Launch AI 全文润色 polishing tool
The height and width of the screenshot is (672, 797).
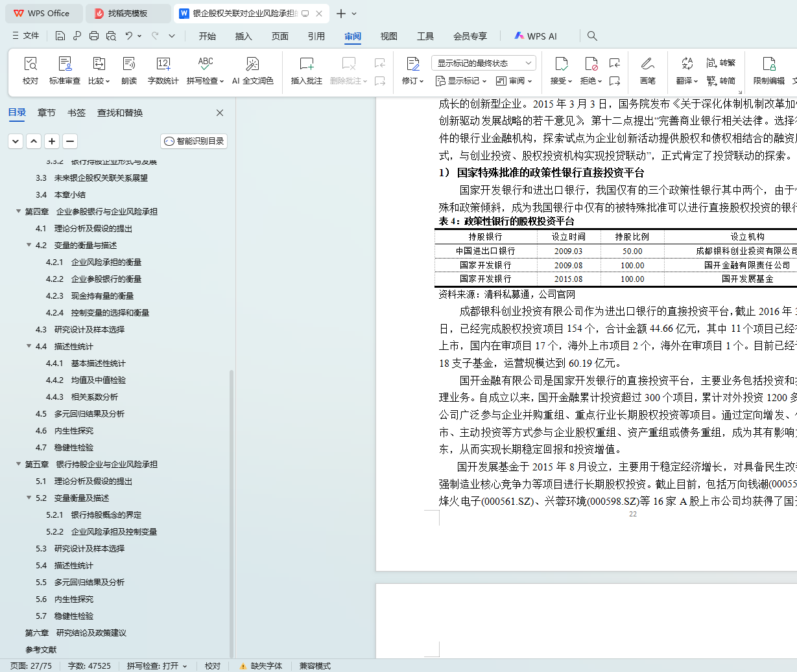tap(253, 71)
